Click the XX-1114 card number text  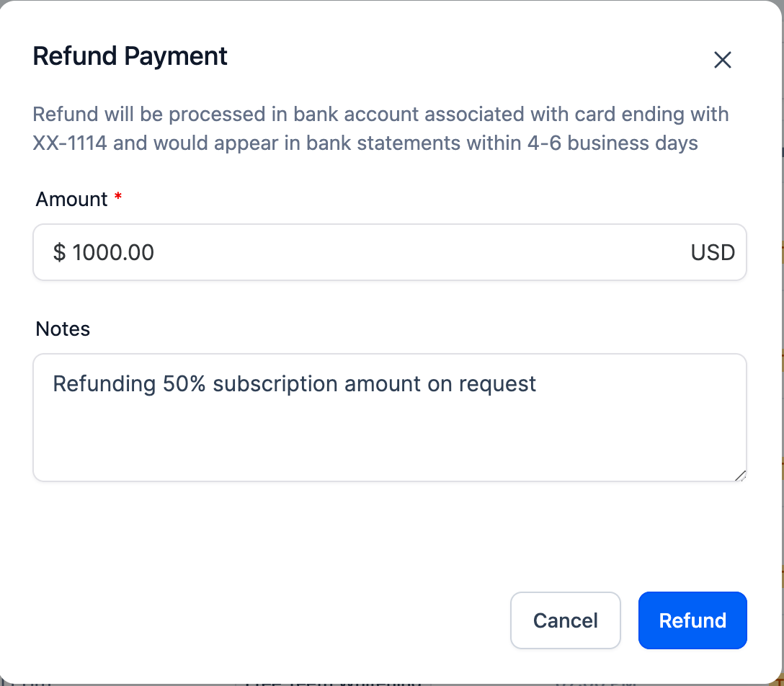pyautogui.click(x=70, y=143)
